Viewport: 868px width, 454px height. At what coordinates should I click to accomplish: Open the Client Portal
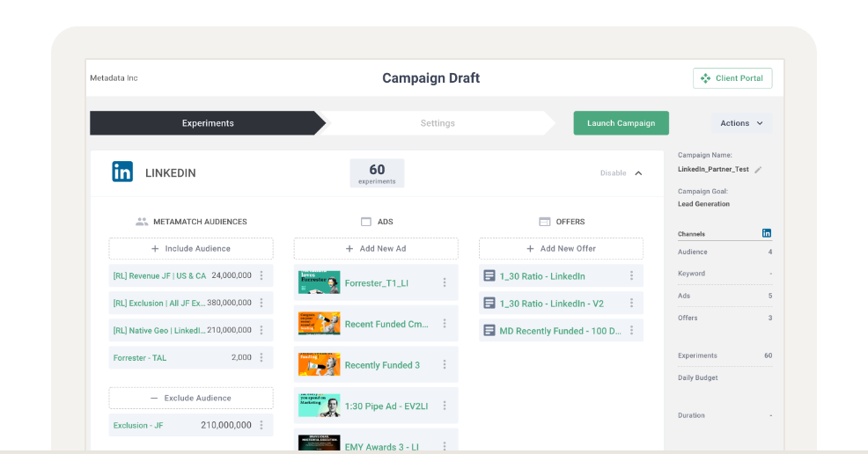[x=732, y=78]
